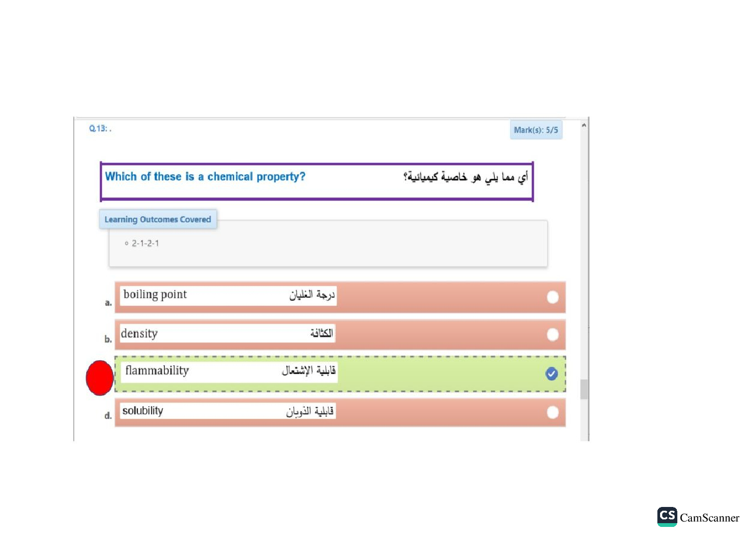Click the Arabic label of the solubility option
756x535 pixels.
[310, 411]
